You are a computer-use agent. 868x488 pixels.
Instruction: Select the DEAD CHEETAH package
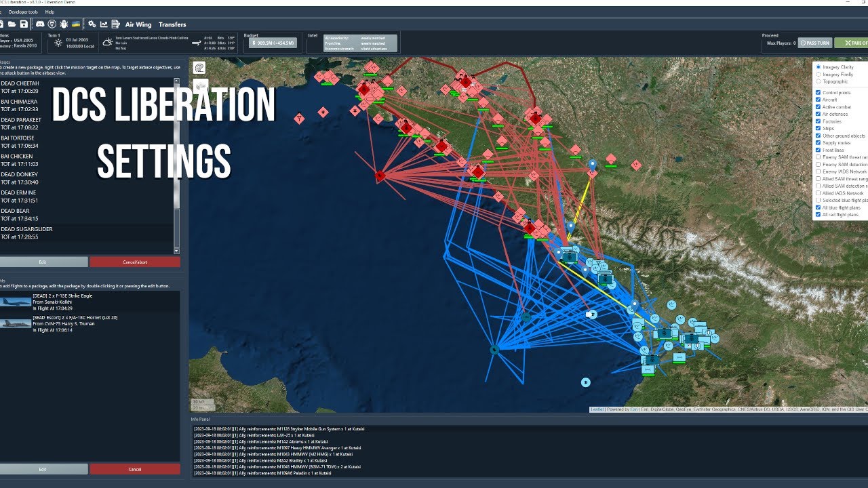tap(87, 87)
